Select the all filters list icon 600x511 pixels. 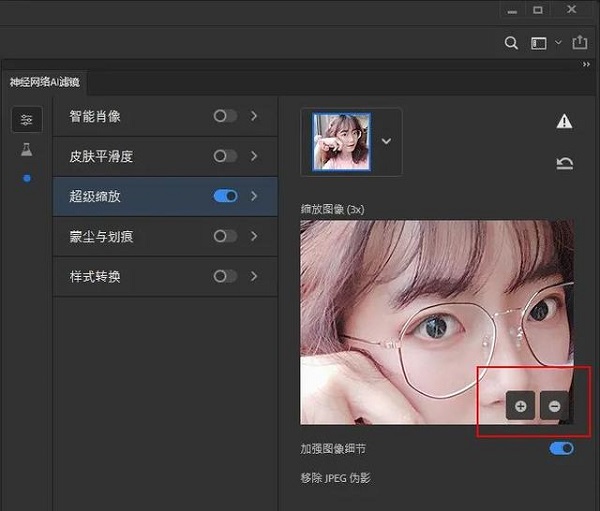click(26, 119)
